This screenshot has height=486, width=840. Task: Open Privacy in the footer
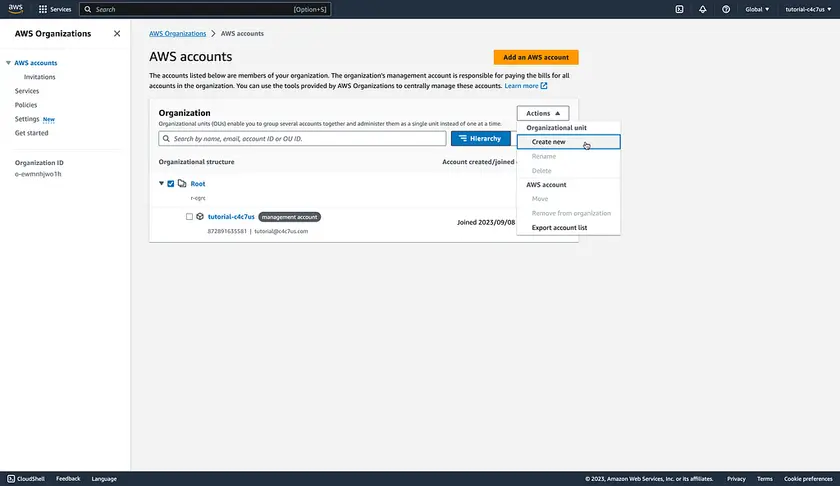point(736,478)
